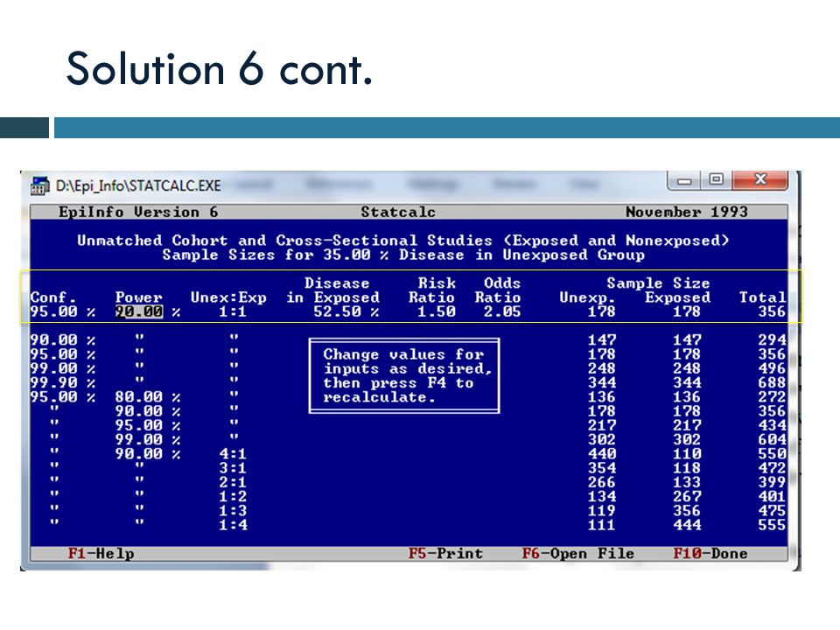The image size is (840, 630).
Task: Click the Total value 401
Action: [772, 497]
